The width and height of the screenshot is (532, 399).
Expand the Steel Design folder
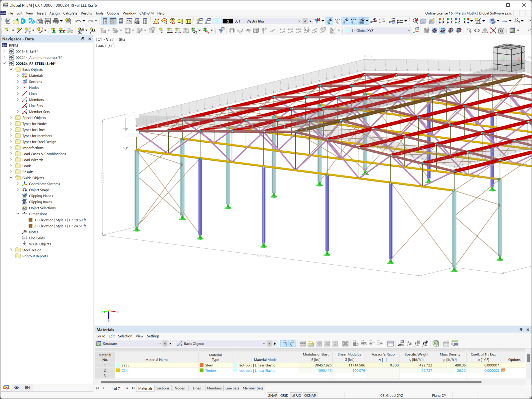(11, 250)
